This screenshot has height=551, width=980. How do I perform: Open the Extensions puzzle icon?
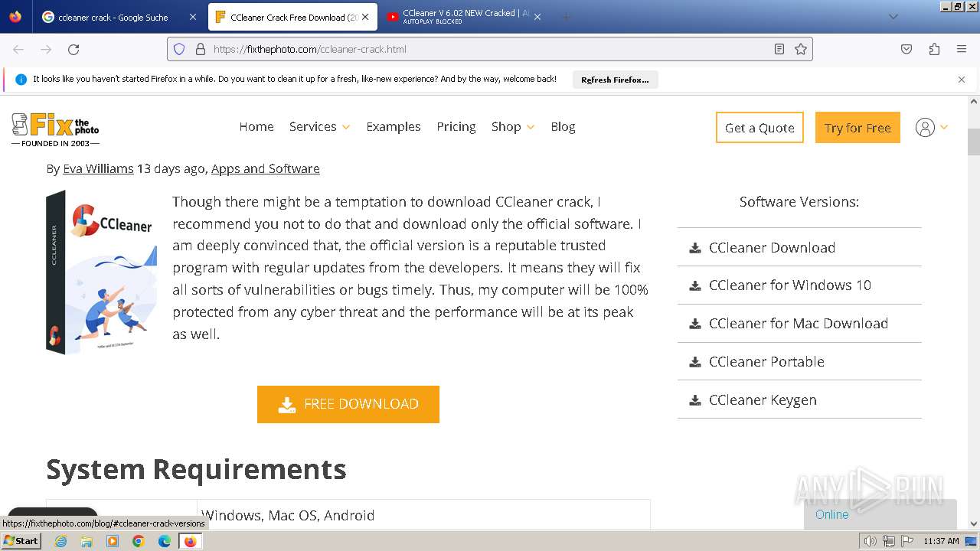[x=934, y=49]
